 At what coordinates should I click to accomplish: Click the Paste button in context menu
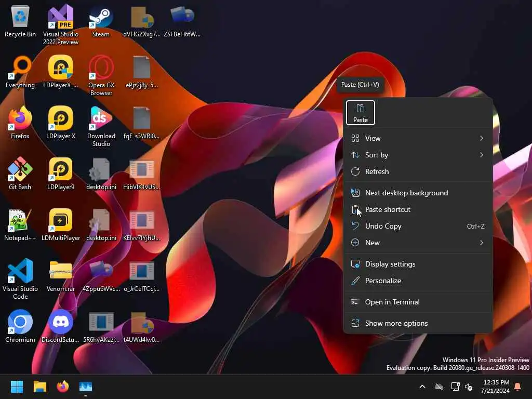(x=361, y=113)
